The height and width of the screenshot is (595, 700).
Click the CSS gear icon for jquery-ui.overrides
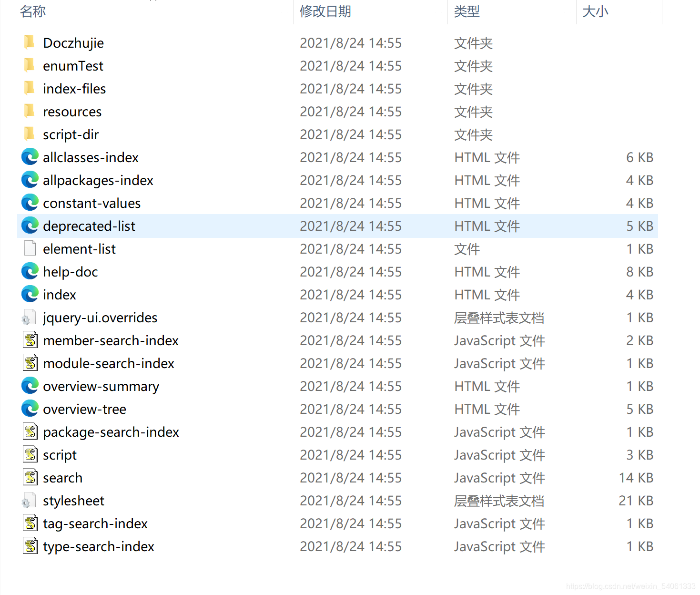pyautogui.click(x=29, y=318)
